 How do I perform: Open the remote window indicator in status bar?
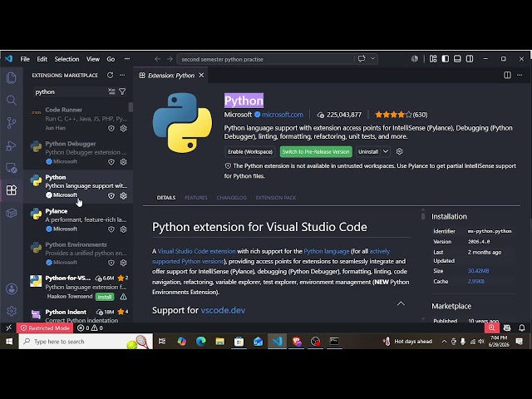9,328
